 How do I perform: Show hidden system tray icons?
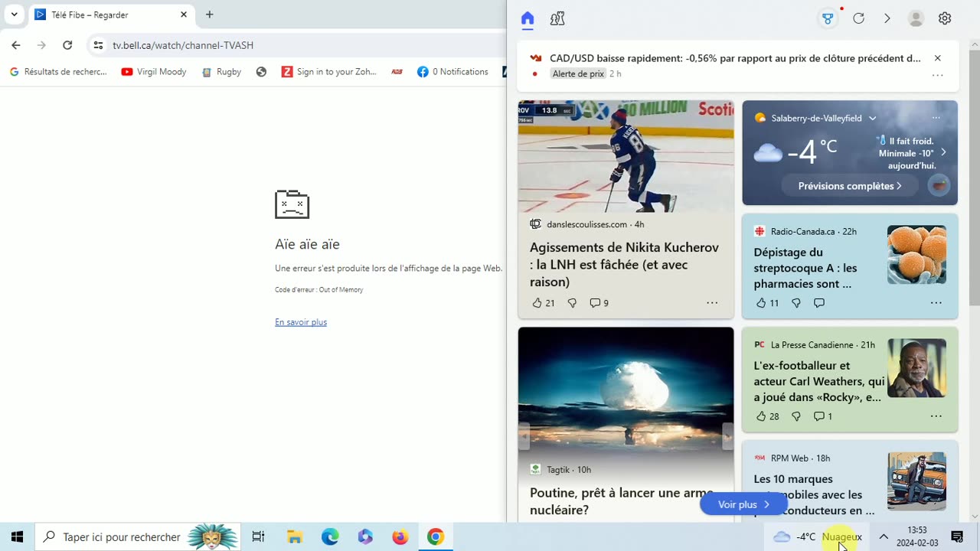pyautogui.click(x=884, y=537)
